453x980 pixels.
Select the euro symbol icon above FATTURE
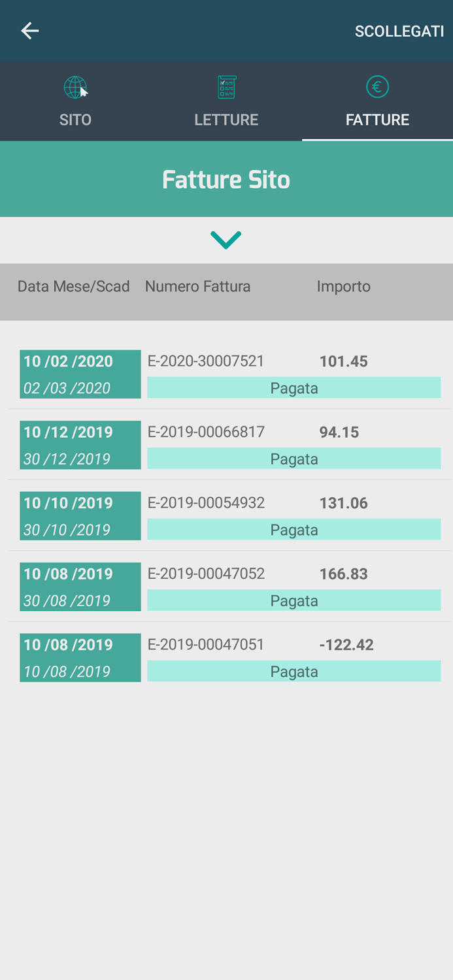pyautogui.click(x=377, y=86)
